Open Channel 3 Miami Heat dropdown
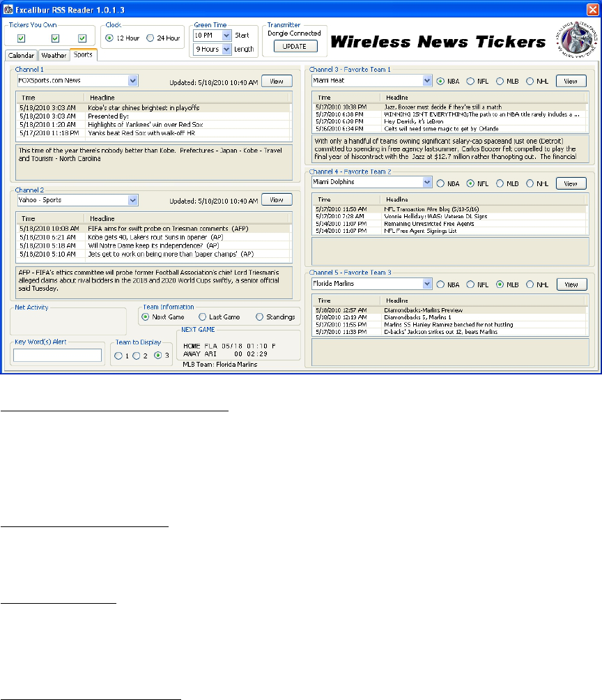This screenshot has height=700, width=602. point(427,81)
